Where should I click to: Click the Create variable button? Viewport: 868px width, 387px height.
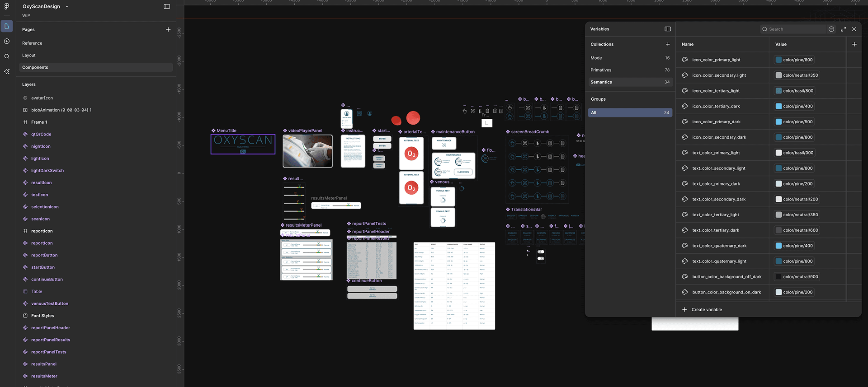coord(702,310)
